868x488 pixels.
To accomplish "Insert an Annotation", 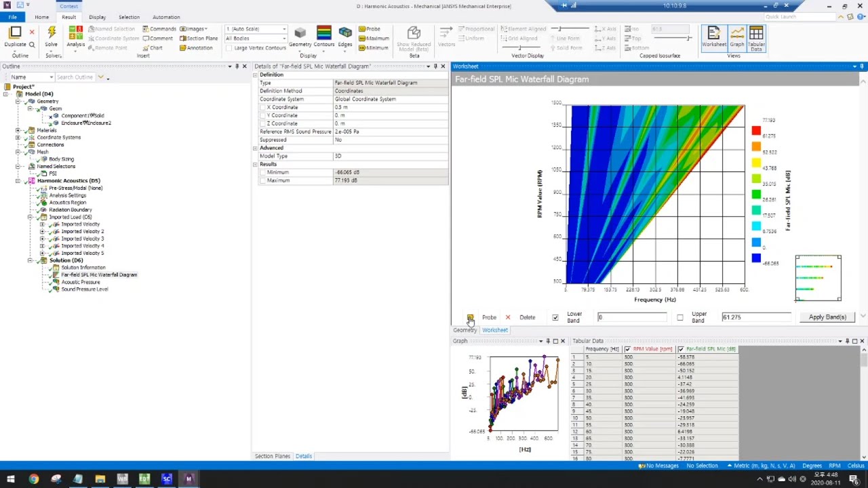I will (x=196, y=48).
